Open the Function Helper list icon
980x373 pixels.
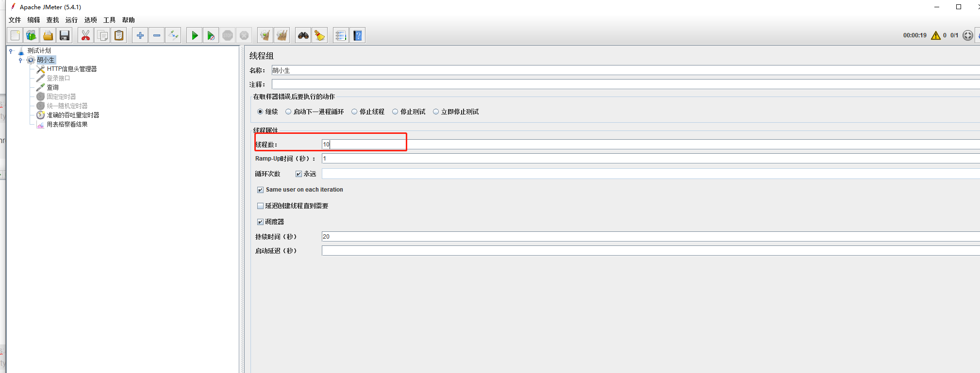coord(341,35)
